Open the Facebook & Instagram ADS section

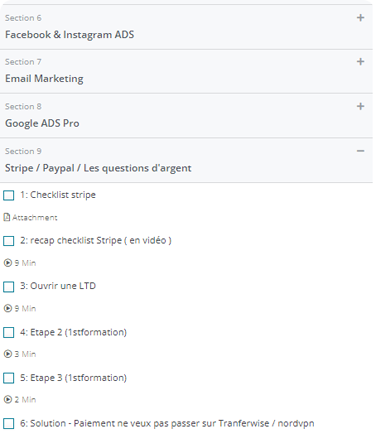(186, 27)
